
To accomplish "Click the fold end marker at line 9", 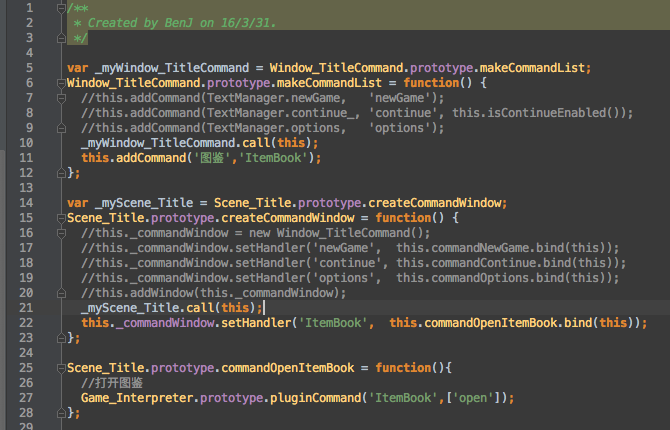I will 61,128.
